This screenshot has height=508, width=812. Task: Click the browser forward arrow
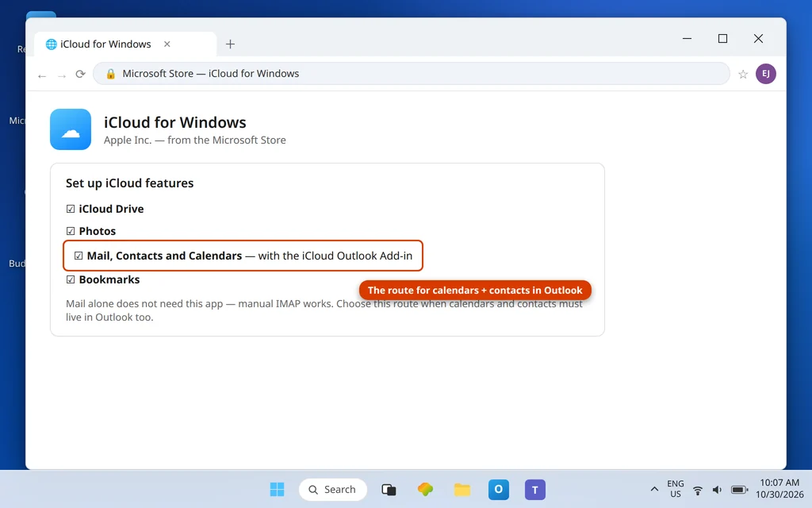coord(62,75)
